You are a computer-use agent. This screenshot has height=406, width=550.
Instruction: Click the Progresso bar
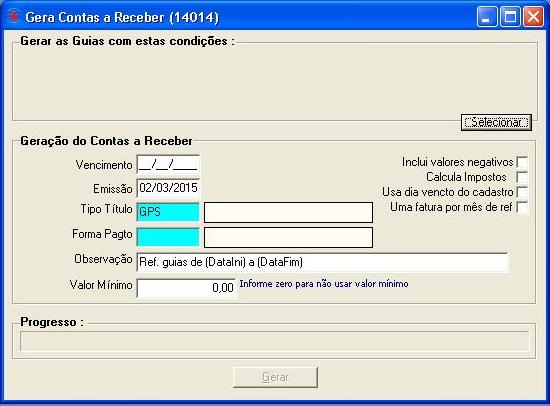(274, 341)
